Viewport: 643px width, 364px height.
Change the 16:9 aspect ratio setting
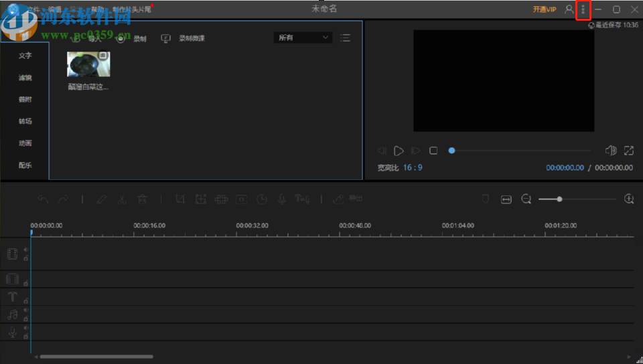(413, 168)
